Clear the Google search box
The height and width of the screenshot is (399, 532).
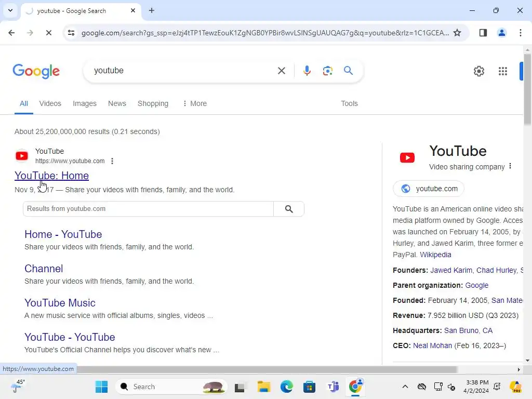pos(281,71)
